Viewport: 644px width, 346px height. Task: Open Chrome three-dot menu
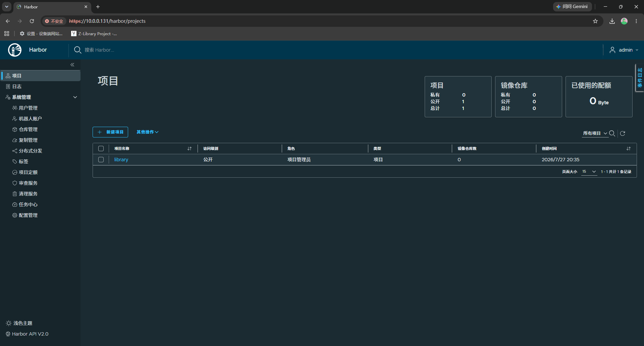tap(636, 21)
